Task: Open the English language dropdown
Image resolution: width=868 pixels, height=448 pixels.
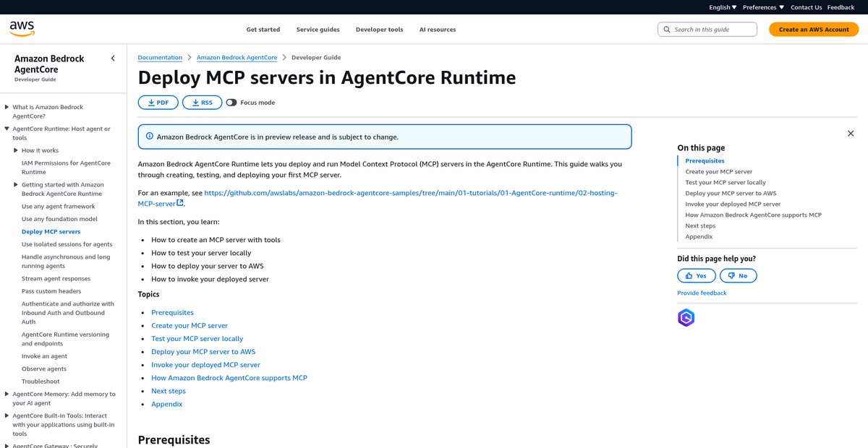Action: (723, 7)
